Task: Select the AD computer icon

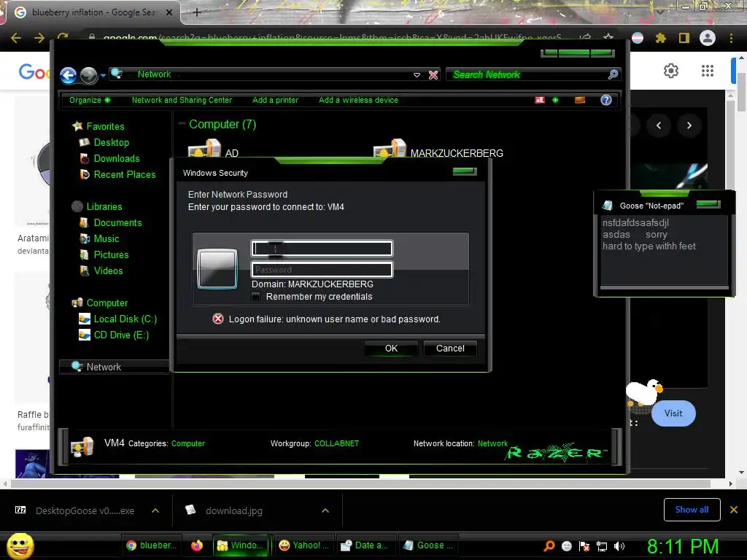Action: pos(204,149)
